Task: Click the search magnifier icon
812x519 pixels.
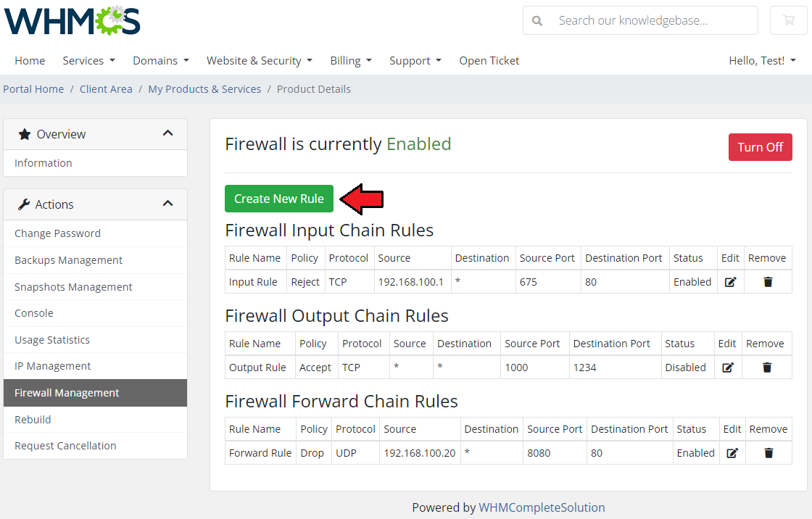Action: 537,21
